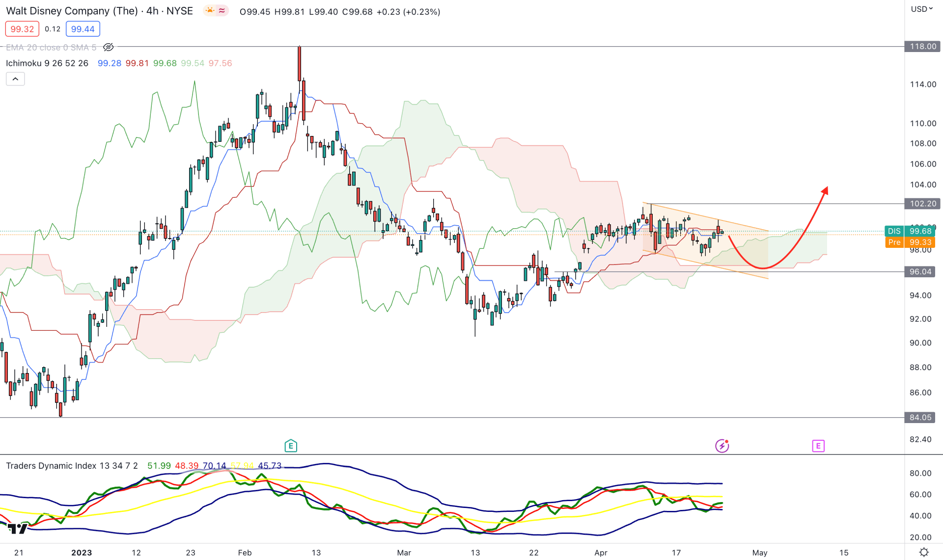Click the DIS 99.68 last price label
Image resolution: width=943 pixels, height=560 pixels.
910,231
